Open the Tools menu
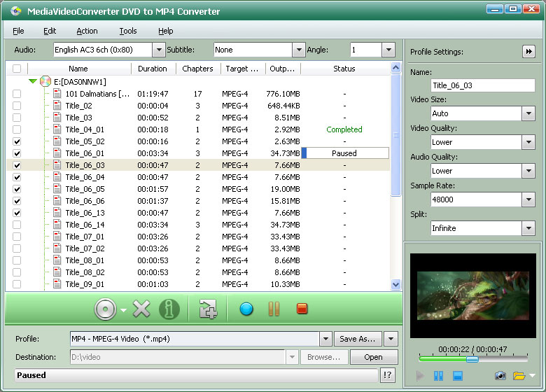 pos(128,31)
